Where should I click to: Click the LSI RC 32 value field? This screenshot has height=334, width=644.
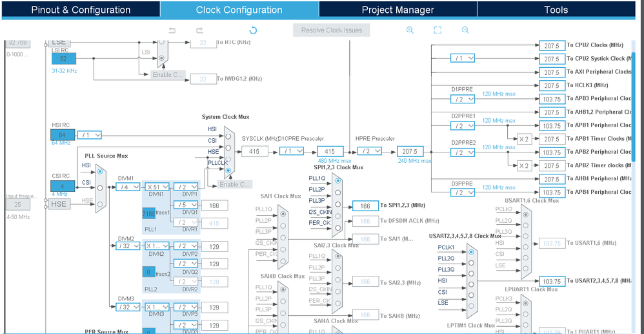pyautogui.click(x=64, y=59)
